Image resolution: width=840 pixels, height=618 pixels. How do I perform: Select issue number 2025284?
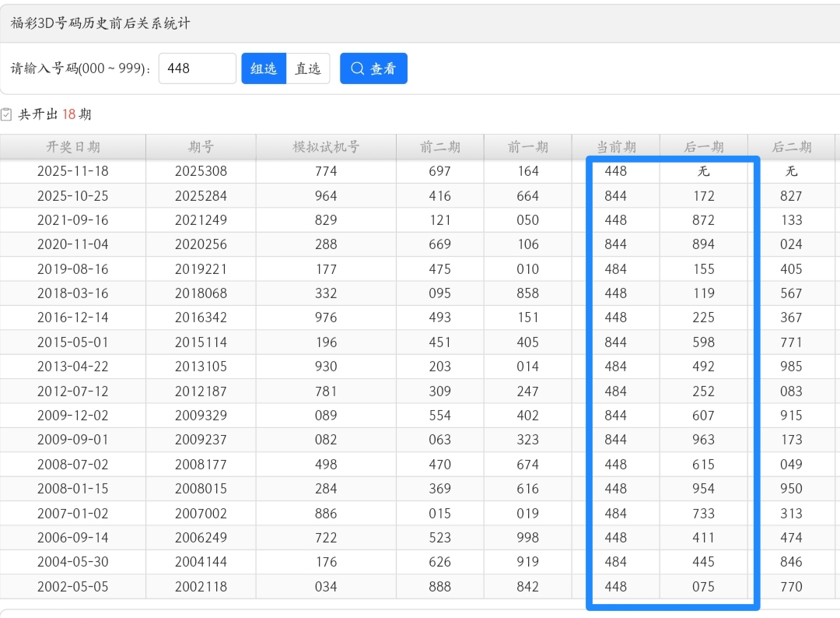pos(201,196)
